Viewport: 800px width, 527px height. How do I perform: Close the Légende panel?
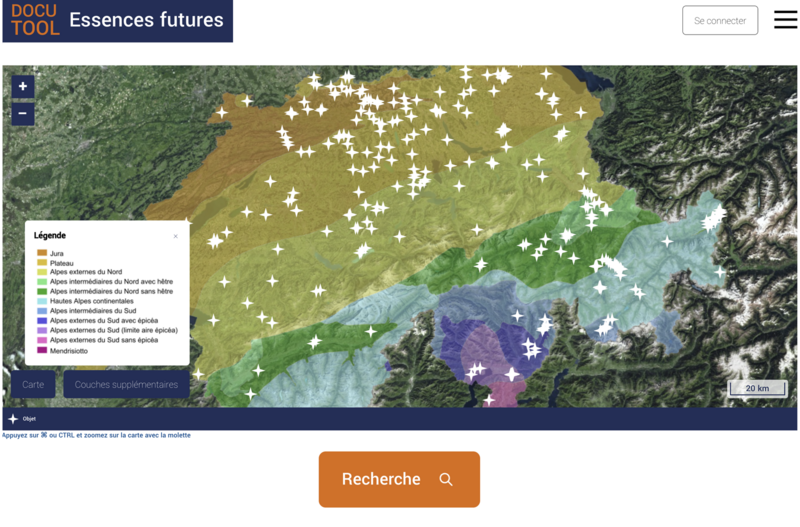coord(176,236)
